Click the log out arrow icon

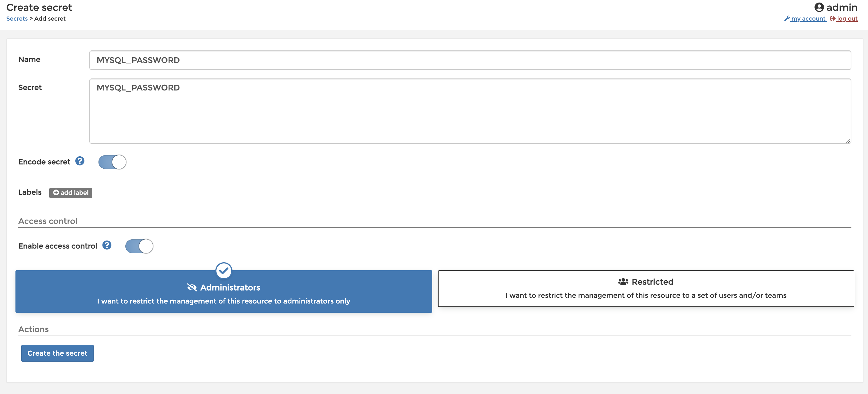(832, 19)
